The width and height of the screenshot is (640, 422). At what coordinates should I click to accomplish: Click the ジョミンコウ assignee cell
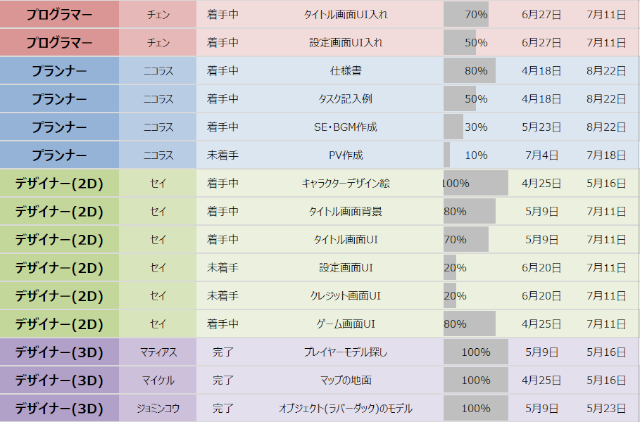pos(158,408)
